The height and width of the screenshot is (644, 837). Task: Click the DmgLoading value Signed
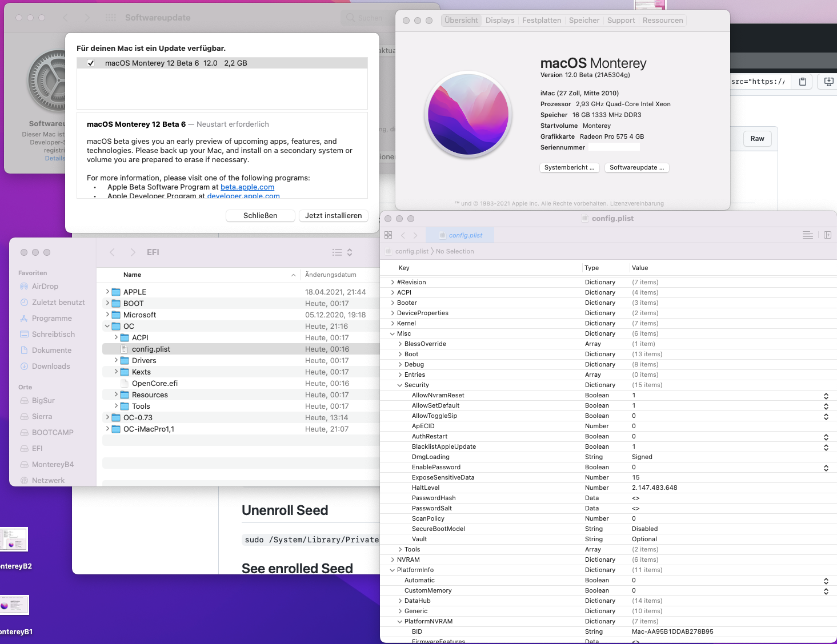point(642,457)
